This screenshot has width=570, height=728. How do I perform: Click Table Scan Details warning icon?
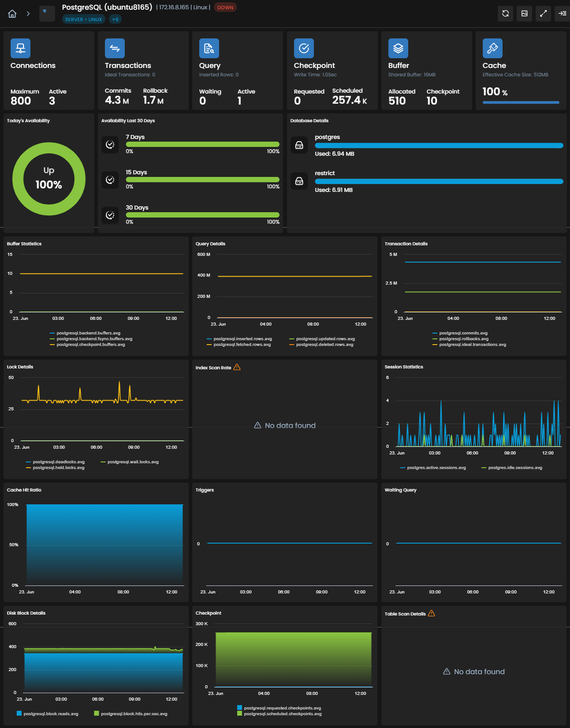pyautogui.click(x=432, y=613)
